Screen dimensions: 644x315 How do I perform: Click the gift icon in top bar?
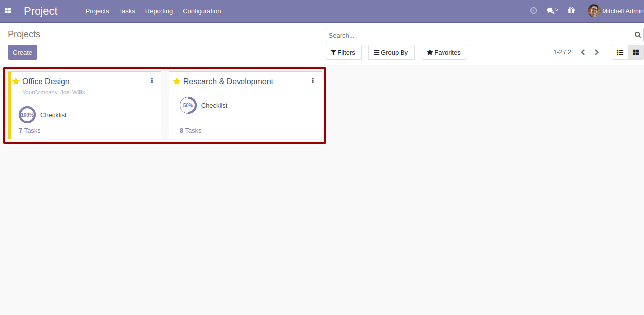[571, 10]
